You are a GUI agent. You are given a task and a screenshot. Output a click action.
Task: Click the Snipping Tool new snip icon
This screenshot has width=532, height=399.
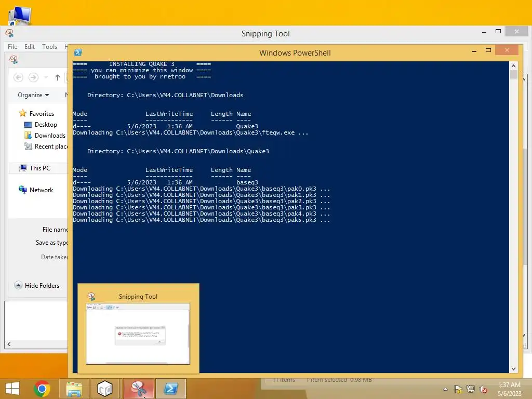point(14,59)
